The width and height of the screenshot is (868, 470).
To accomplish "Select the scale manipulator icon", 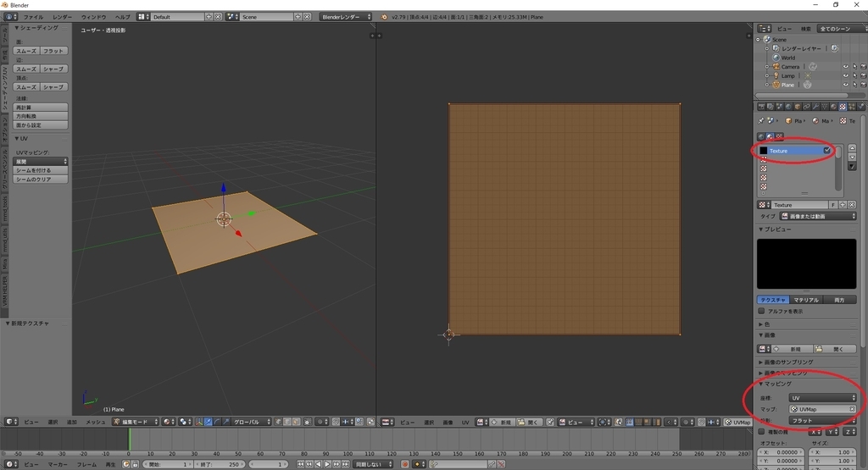I will [x=225, y=422].
